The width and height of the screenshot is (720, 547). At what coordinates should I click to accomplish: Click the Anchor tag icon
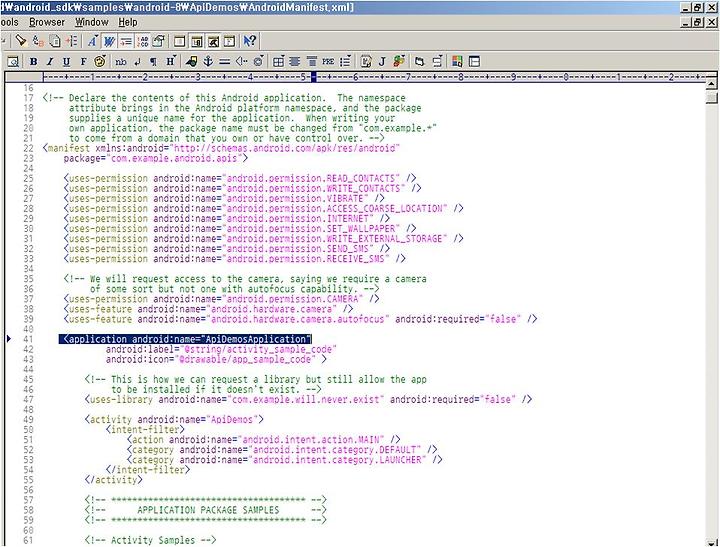(x=208, y=62)
